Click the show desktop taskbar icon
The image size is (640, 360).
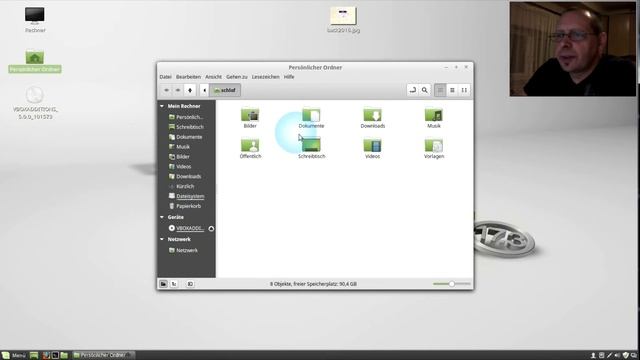pos(34,355)
